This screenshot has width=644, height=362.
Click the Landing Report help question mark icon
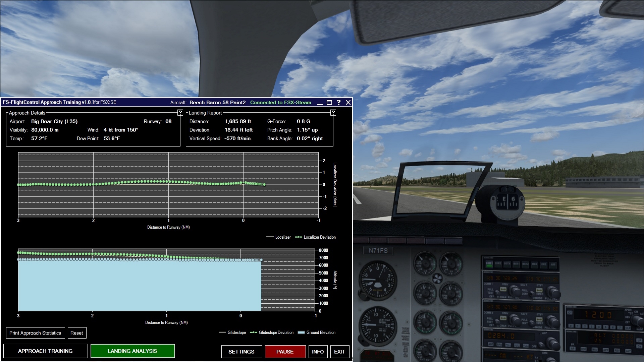coord(333,111)
